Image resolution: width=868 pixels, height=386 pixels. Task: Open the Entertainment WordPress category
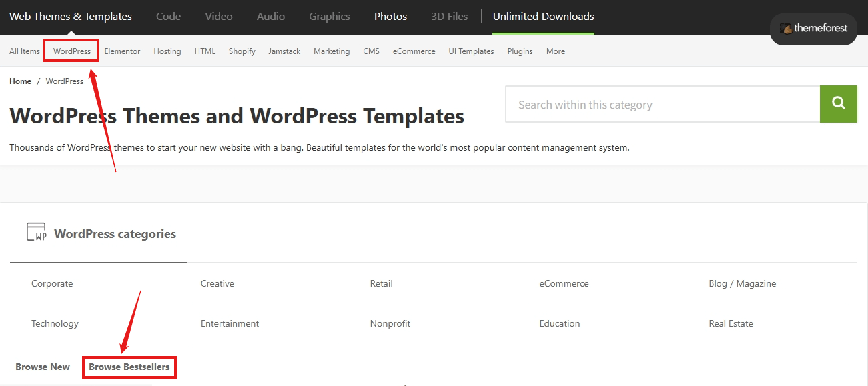pos(230,323)
